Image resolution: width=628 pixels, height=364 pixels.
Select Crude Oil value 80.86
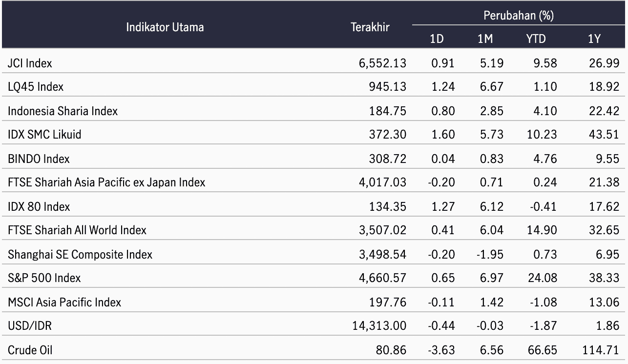coord(391,350)
